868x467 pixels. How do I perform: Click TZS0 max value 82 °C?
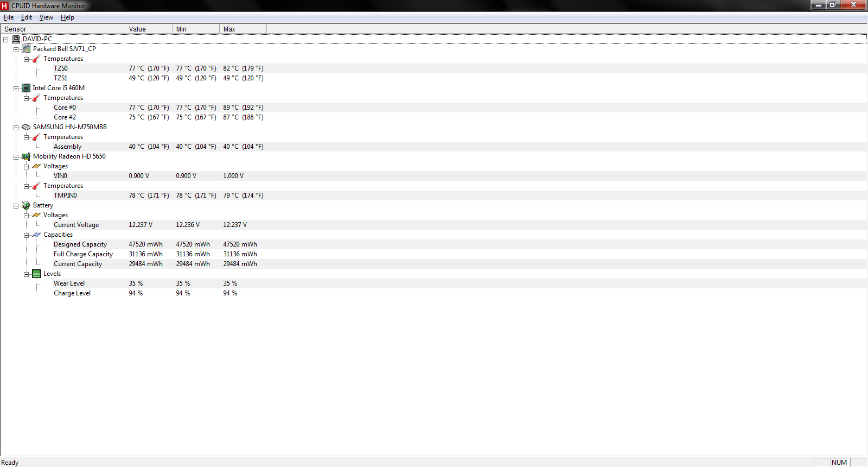click(243, 68)
